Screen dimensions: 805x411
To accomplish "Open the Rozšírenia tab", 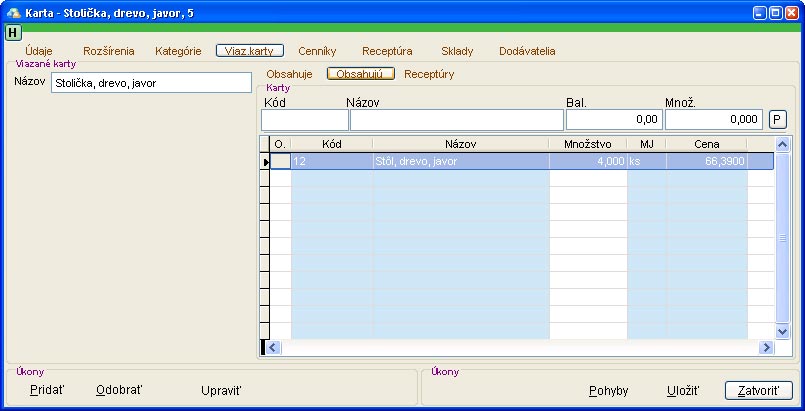I will 109,50.
